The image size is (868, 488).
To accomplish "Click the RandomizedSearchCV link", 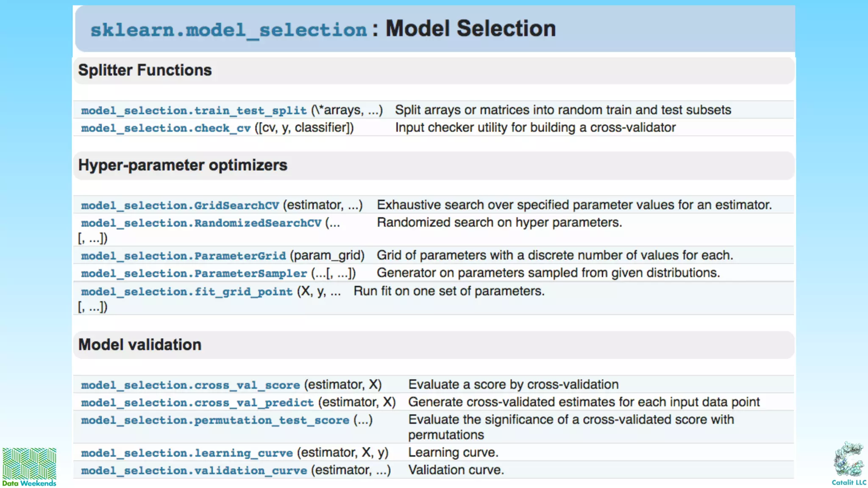I will click(201, 223).
